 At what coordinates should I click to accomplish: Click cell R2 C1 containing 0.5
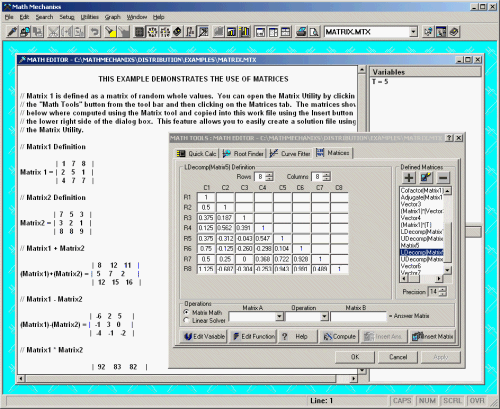(x=206, y=207)
